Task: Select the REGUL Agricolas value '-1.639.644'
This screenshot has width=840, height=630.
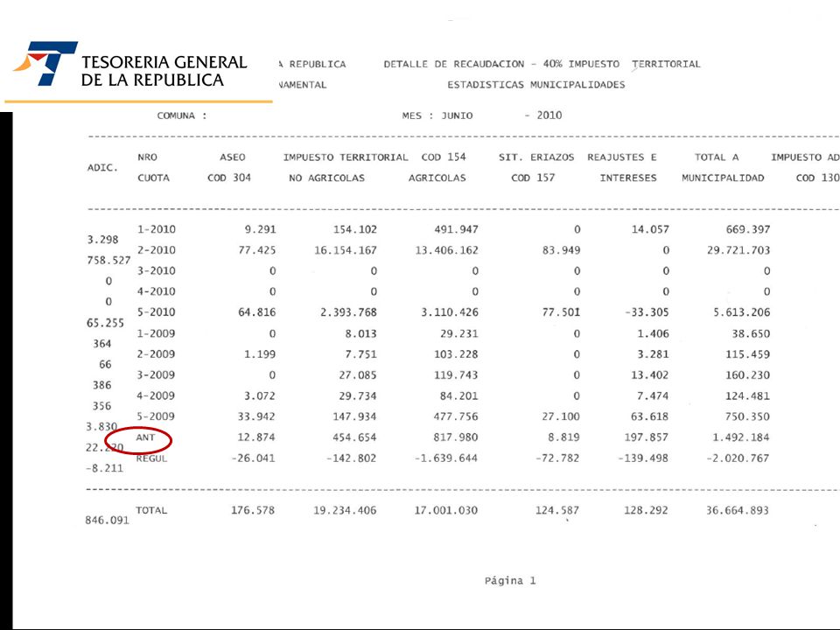Action: point(445,458)
